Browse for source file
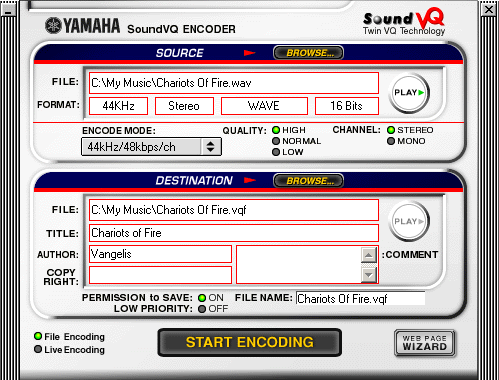499x380 pixels. 308,53
